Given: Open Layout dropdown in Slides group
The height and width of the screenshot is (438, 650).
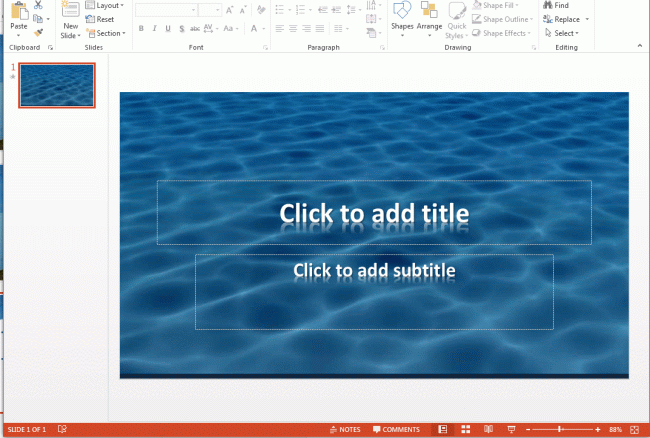Looking at the screenshot, I should (x=104, y=5).
